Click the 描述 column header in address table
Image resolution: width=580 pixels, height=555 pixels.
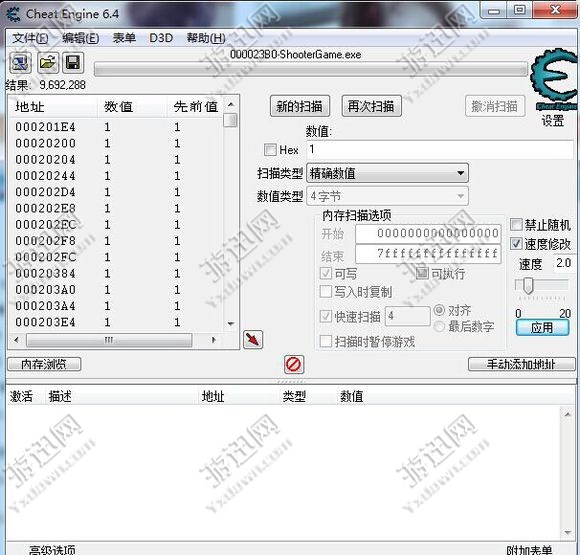[60, 396]
